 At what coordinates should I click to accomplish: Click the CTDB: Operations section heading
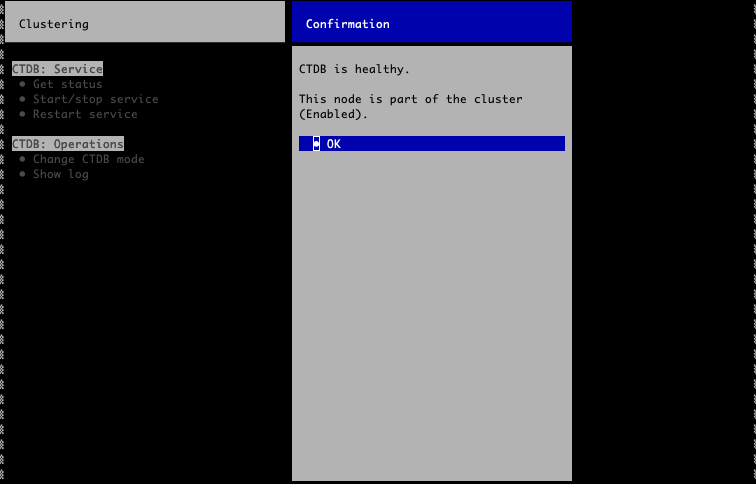pos(68,144)
